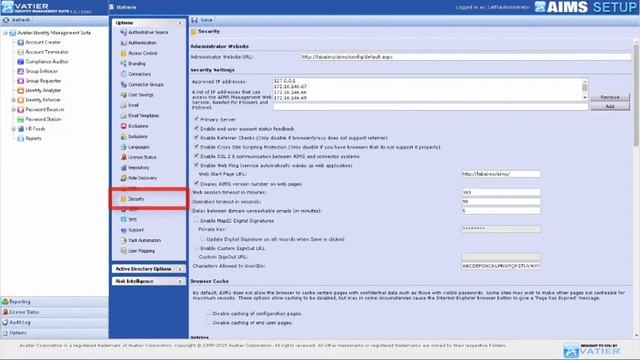Expand the Risk Intelligence panel
Screen dimensions: 640x360
point(180,282)
